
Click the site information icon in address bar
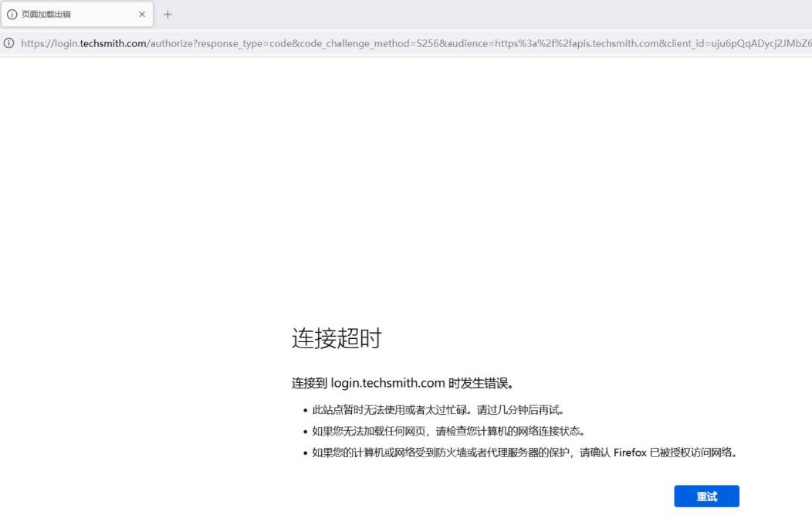pos(8,43)
